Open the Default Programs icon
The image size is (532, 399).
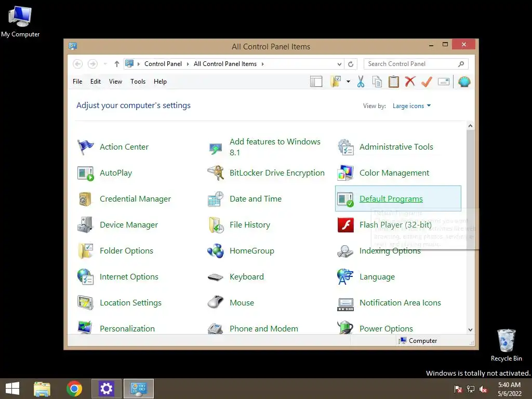pyautogui.click(x=345, y=199)
